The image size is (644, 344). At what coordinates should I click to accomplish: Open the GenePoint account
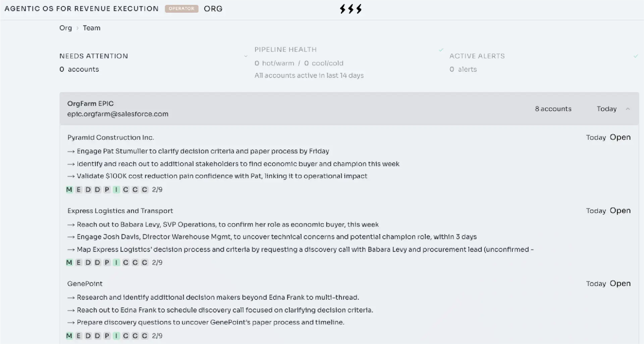[x=620, y=283]
